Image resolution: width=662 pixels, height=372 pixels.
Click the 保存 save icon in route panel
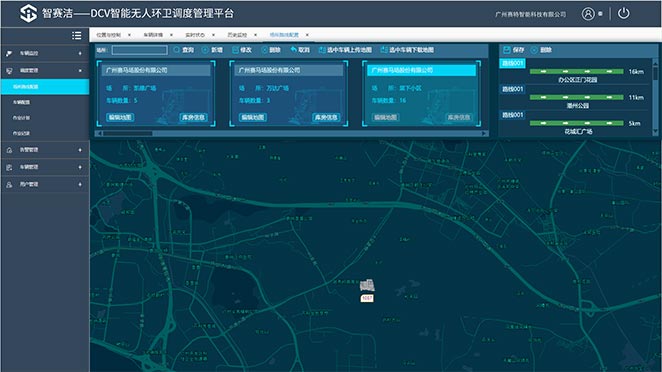[507, 50]
